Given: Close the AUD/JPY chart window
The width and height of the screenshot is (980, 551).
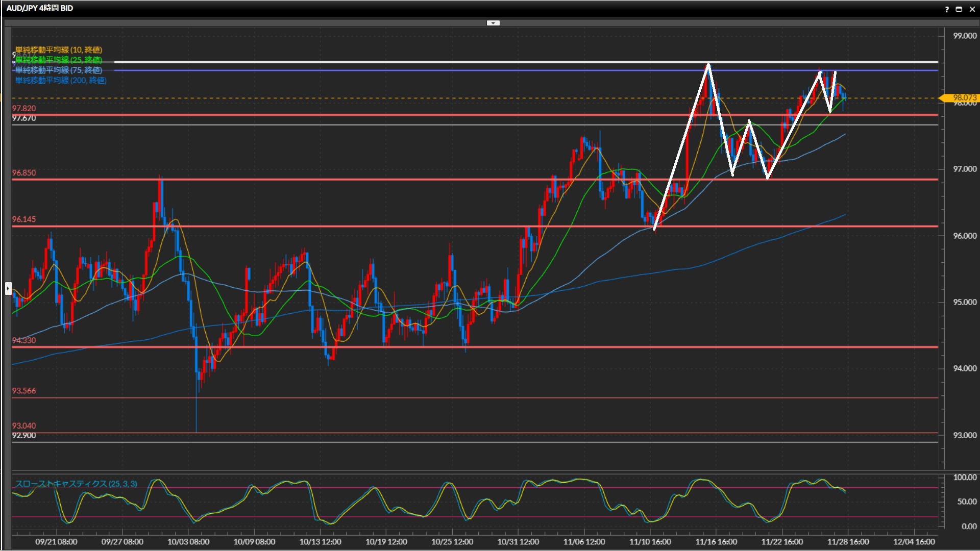Looking at the screenshot, I should point(972,9).
